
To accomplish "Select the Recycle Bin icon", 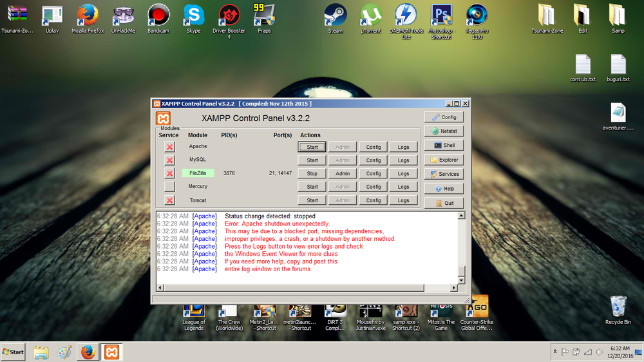I will tap(618, 310).
